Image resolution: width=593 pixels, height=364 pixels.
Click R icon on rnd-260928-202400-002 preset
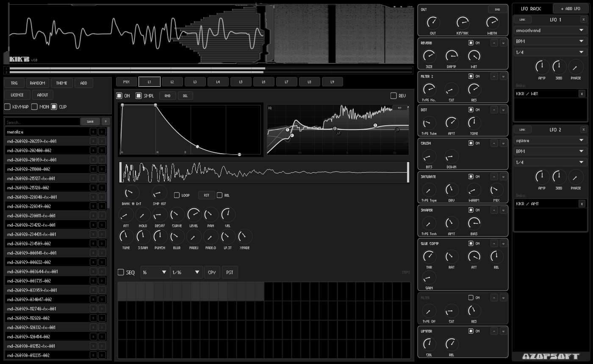93,150
